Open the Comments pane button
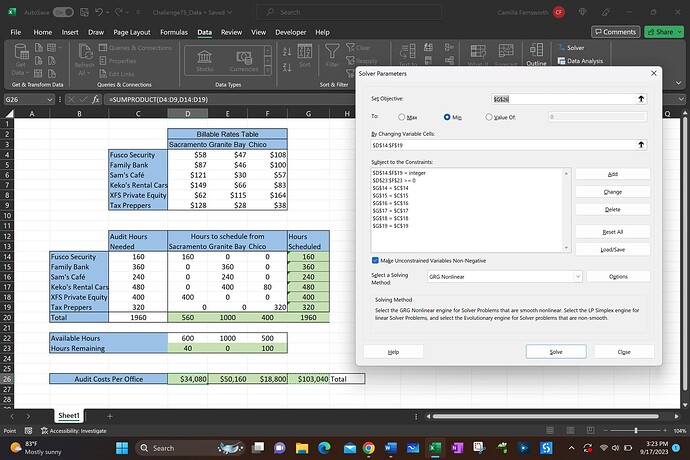This screenshot has height=460, width=690. click(615, 32)
